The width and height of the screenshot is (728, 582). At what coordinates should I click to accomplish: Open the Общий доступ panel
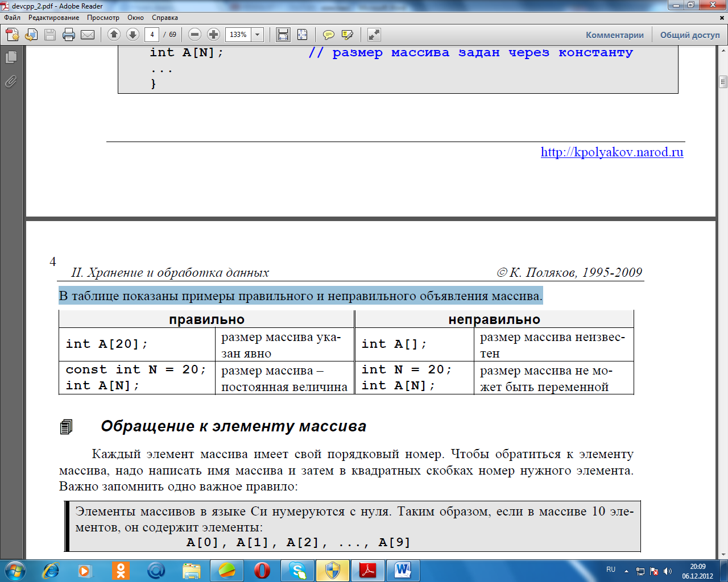coord(689,35)
